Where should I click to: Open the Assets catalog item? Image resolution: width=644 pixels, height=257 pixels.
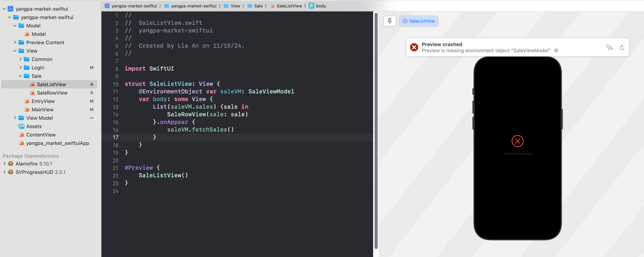point(34,126)
